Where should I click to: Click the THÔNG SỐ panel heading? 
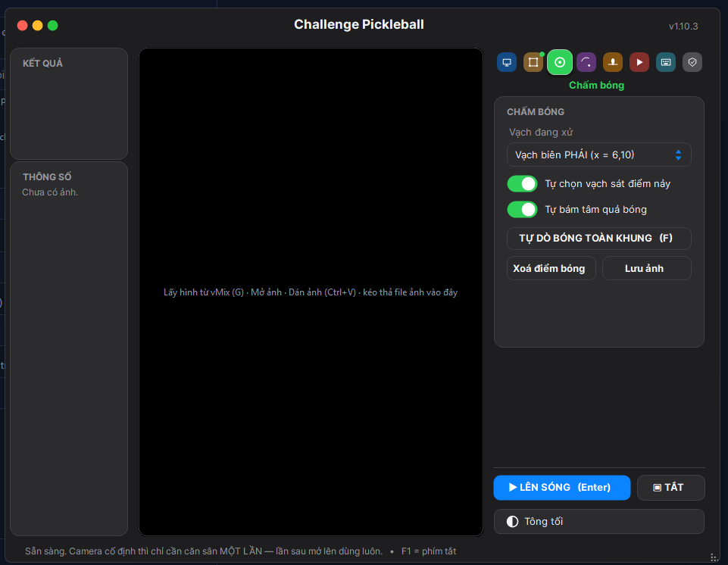tap(47, 177)
